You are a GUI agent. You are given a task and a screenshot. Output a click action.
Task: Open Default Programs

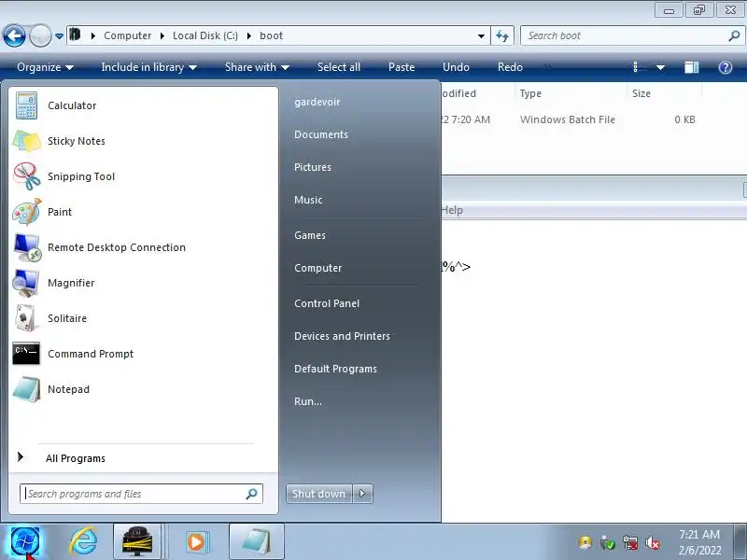[335, 369]
